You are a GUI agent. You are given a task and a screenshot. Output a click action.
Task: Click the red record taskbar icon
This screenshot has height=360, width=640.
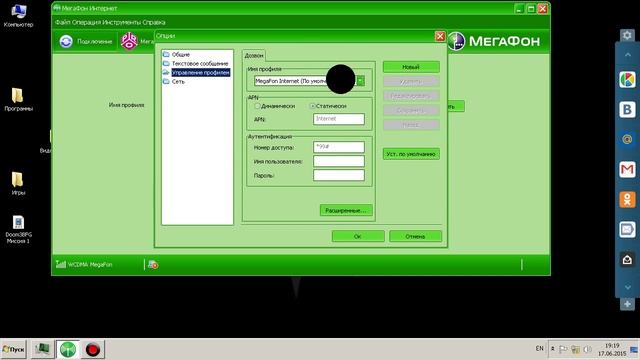(x=93, y=349)
